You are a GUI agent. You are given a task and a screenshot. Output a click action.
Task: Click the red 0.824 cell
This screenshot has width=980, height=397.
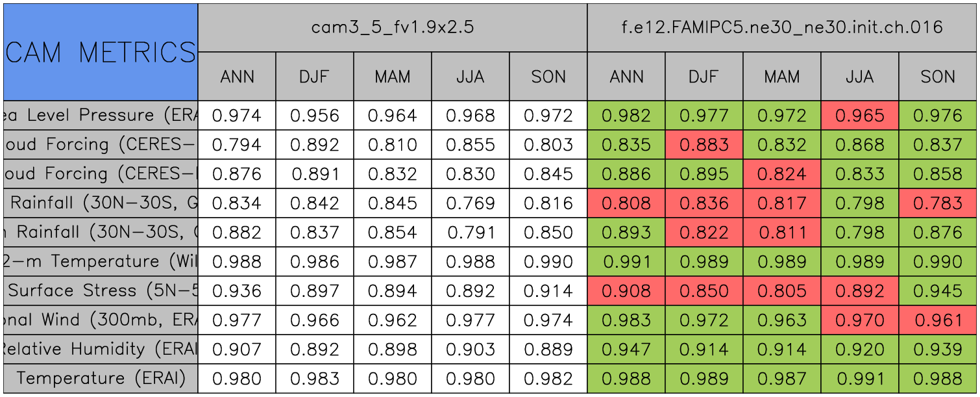(782, 174)
